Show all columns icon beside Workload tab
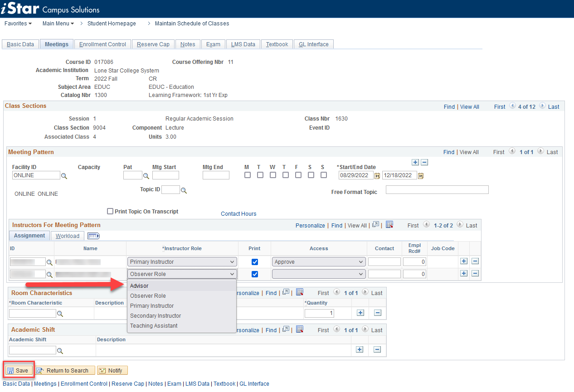The width and height of the screenshot is (574, 392). pos(93,236)
